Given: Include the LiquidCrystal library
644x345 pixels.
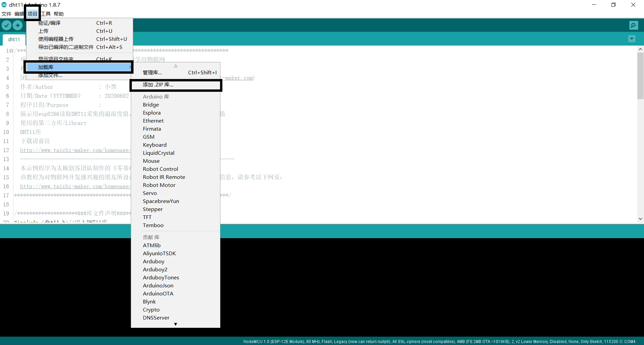Looking at the screenshot, I should [175, 153].
